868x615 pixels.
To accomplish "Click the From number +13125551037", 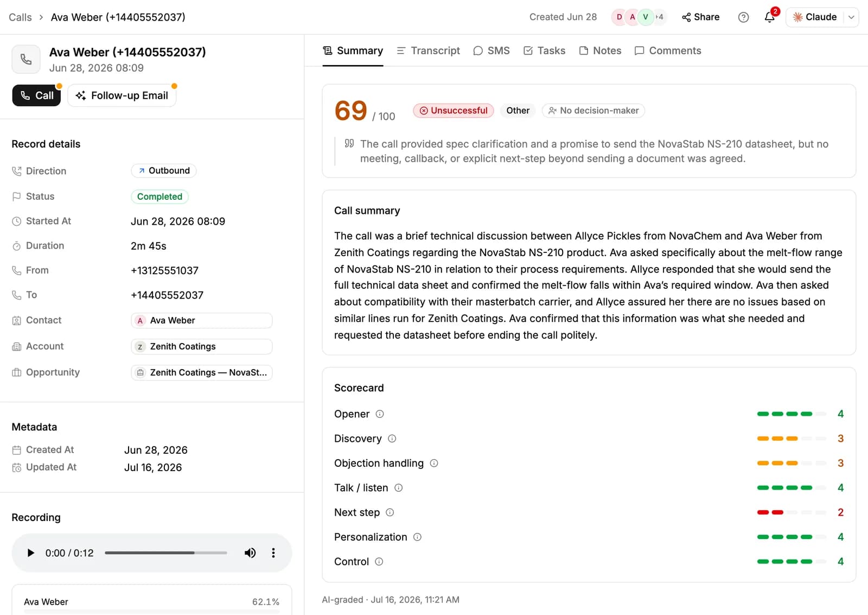I will 164,271.
